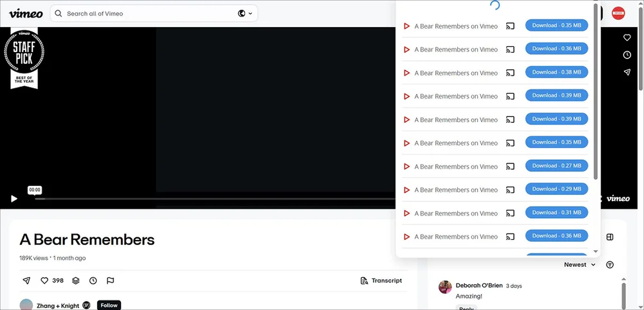This screenshot has height=310, width=644.
Task: Add to Watch Later via player clock icon
Action: tap(627, 55)
